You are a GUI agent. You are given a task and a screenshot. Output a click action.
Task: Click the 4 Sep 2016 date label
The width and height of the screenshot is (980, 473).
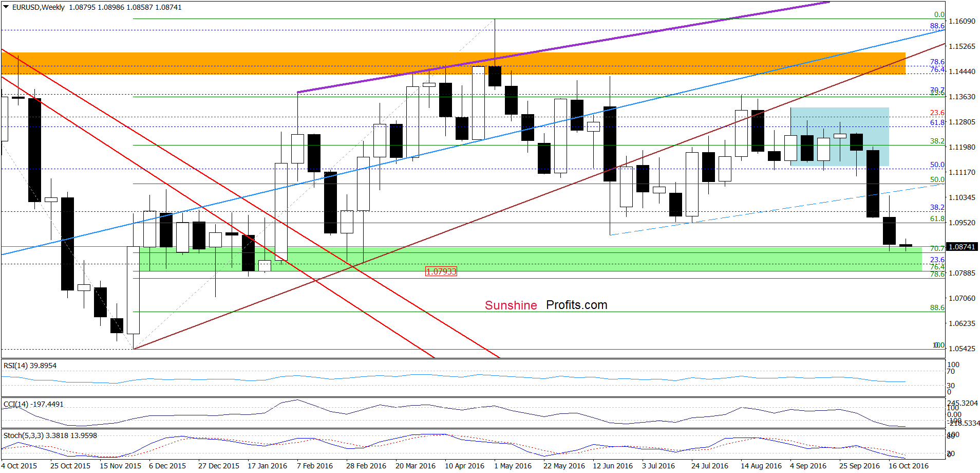pyautogui.click(x=808, y=466)
